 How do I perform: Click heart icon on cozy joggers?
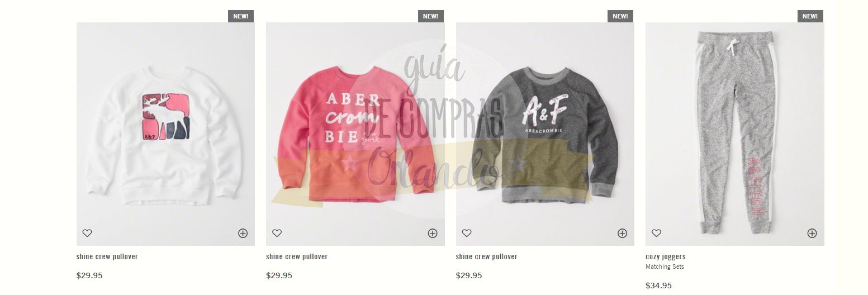(x=656, y=233)
